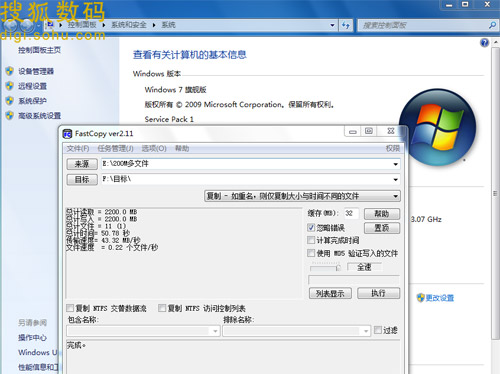
Task: Enable the 计算完成时间 checkbox
Action: click(311, 240)
